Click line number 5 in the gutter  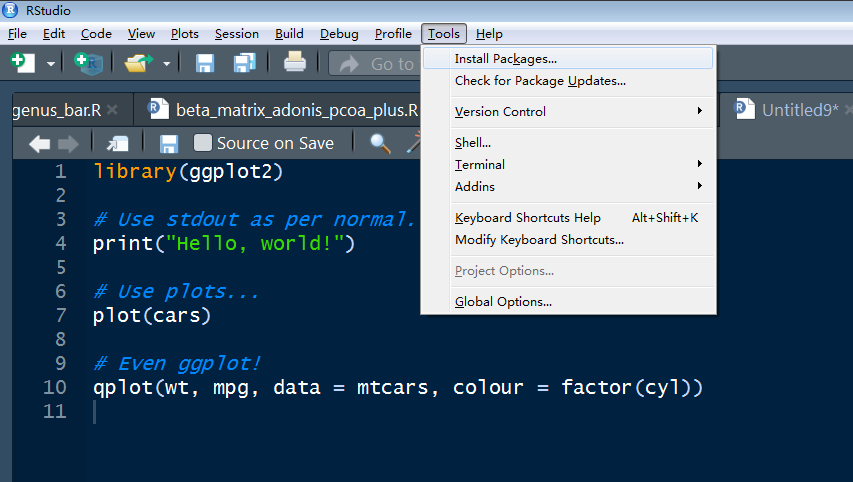pos(60,267)
